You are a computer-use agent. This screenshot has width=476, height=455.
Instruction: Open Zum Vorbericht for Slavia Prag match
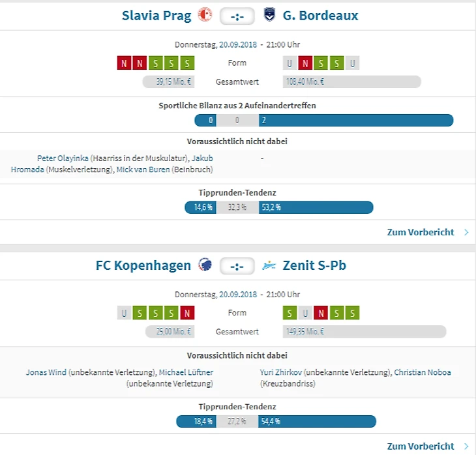420,232
